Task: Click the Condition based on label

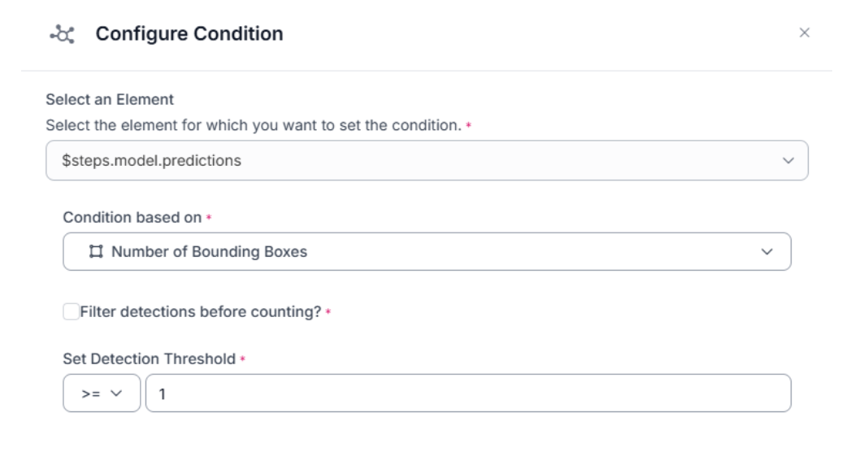Action: point(132,217)
